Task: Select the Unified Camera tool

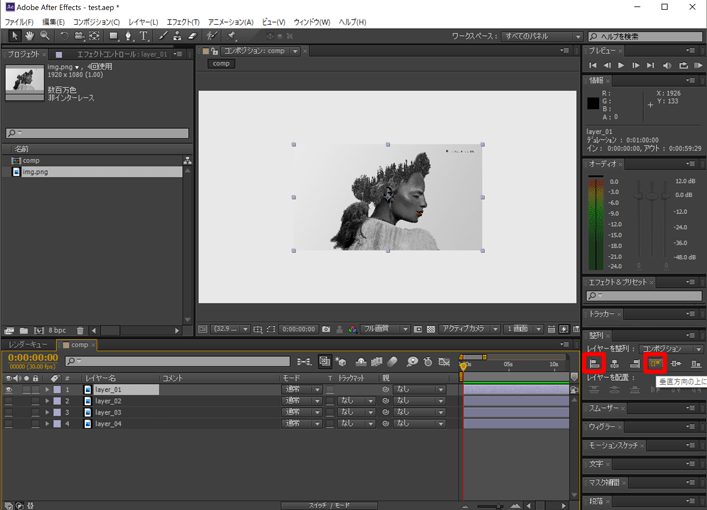Action: click(x=79, y=36)
